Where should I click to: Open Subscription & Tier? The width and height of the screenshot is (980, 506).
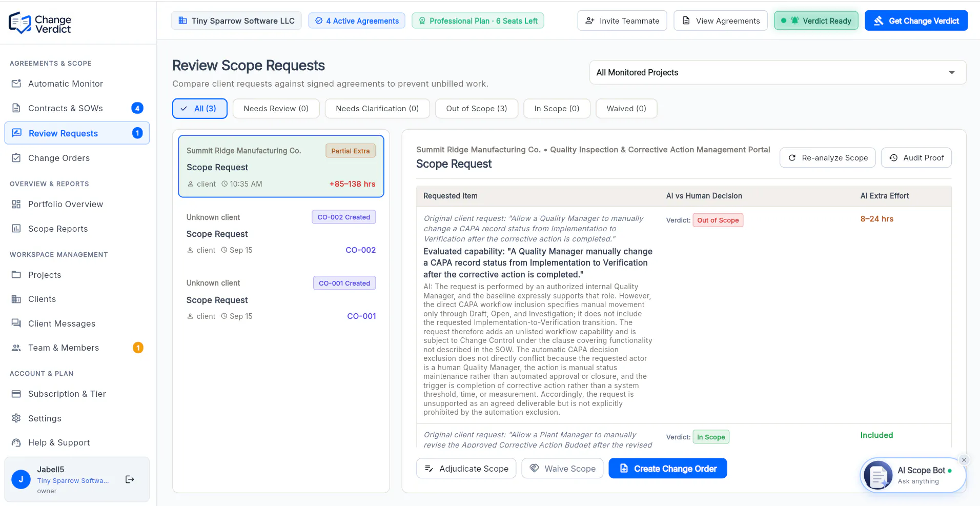point(77,394)
